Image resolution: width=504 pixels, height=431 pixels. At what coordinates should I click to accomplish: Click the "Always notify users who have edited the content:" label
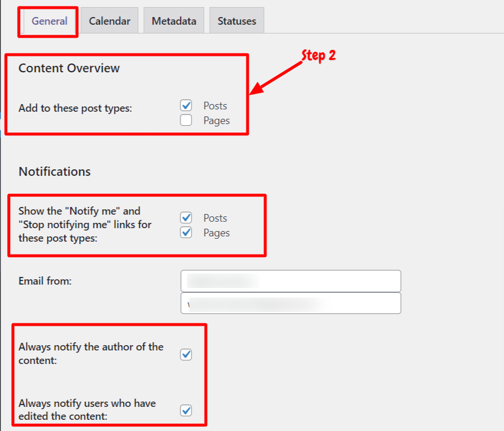(87, 409)
